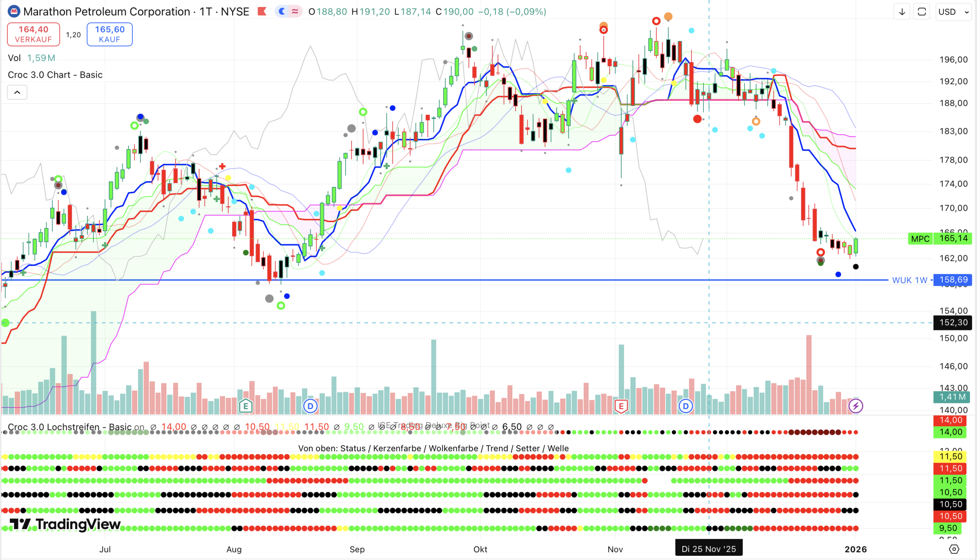The height and width of the screenshot is (560, 977).
Task: Select Croc 3.0 Chart - Basic indicator title
Action: point(55,75)
